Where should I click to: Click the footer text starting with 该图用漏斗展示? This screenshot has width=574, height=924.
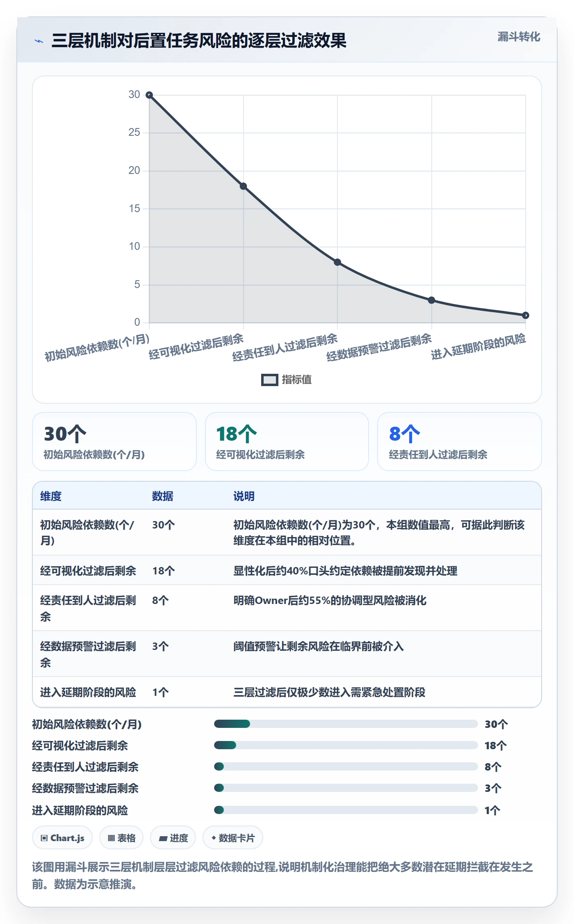[282, 876]
